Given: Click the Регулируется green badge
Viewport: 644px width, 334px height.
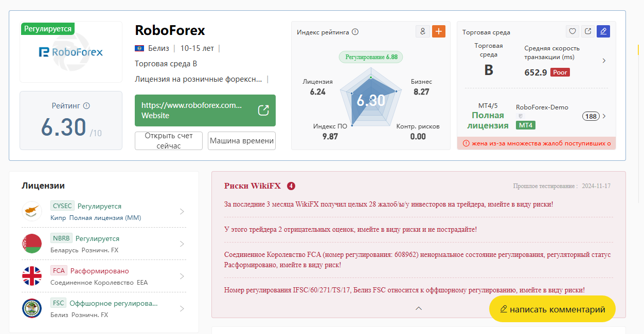Looking at the screenshot, I should coord(48,29).
